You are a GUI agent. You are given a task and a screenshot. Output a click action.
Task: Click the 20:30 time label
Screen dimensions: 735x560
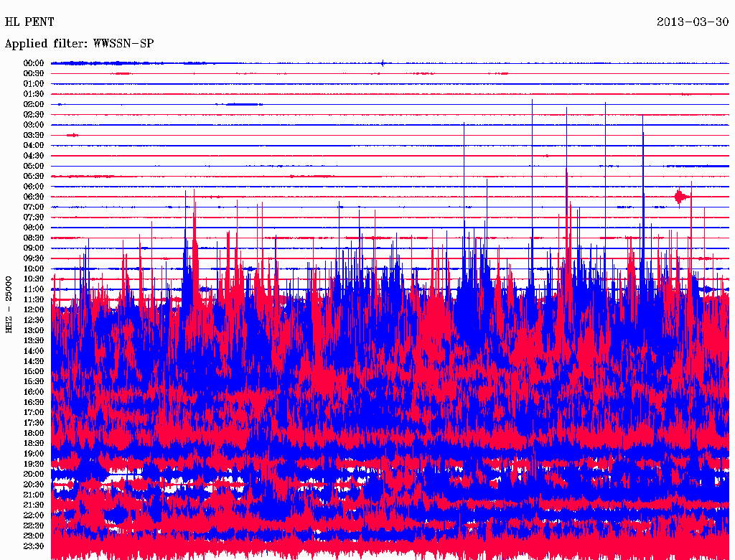[x=33, y=485]
